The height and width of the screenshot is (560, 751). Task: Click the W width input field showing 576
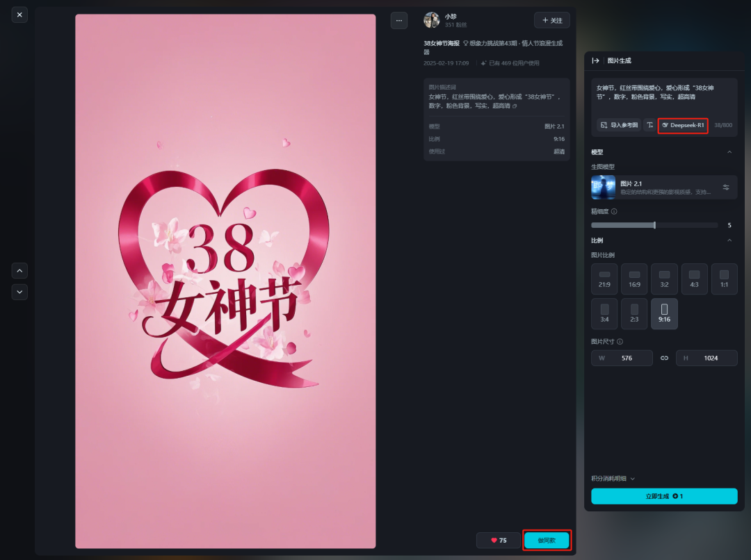(622, 358)
